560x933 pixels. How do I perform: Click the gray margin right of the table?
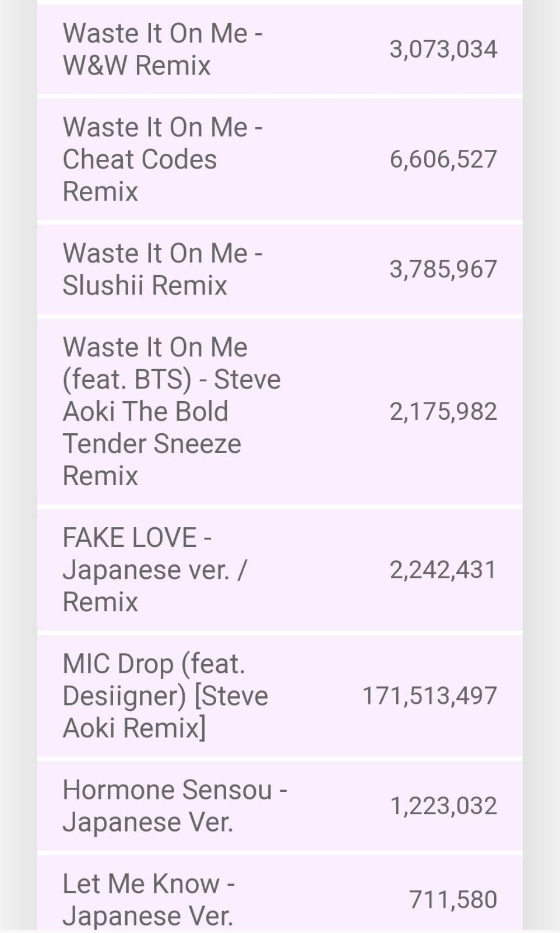coord(541,466)
